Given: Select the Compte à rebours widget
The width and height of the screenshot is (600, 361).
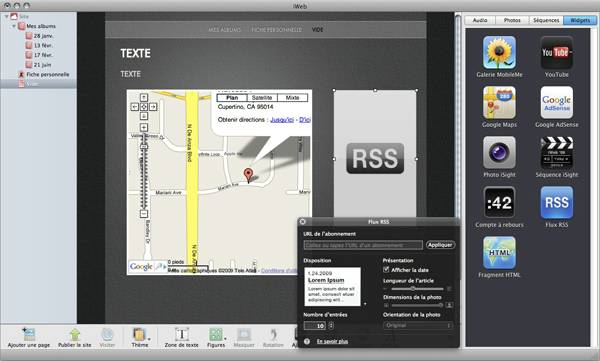Looking at the screenshot, I should coord(499,203).
